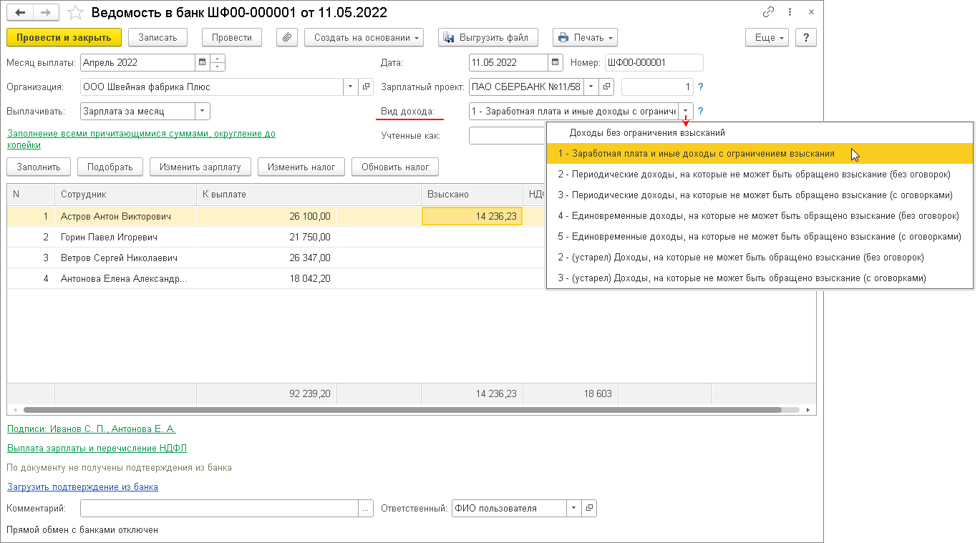This screenshot has width=980, height=543.
Task: Increase Месяц выплаты with the spinner
Action: pos(218,59)
